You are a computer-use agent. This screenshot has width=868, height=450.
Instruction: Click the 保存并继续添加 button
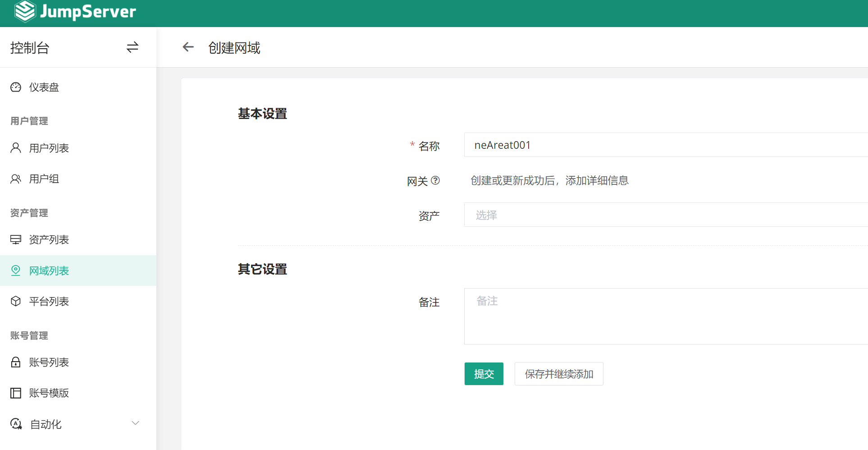(558, 374)
